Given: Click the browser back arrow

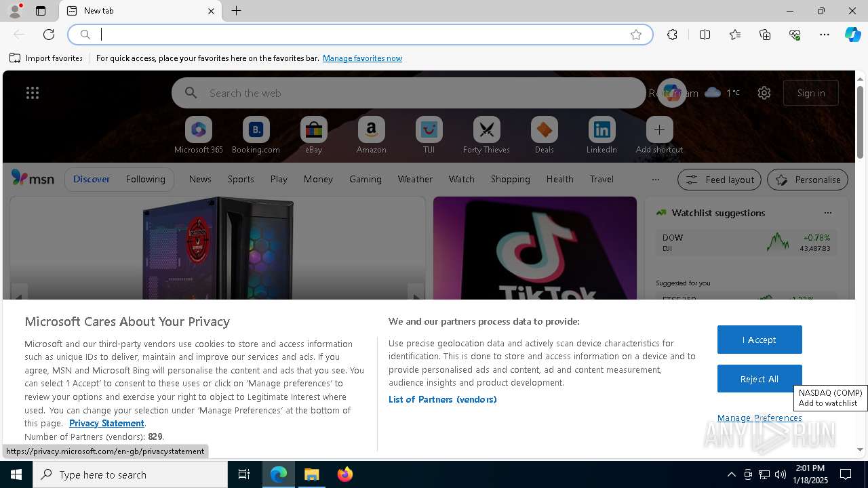Looking at the screenshot, I should click(x=19, y=35).
